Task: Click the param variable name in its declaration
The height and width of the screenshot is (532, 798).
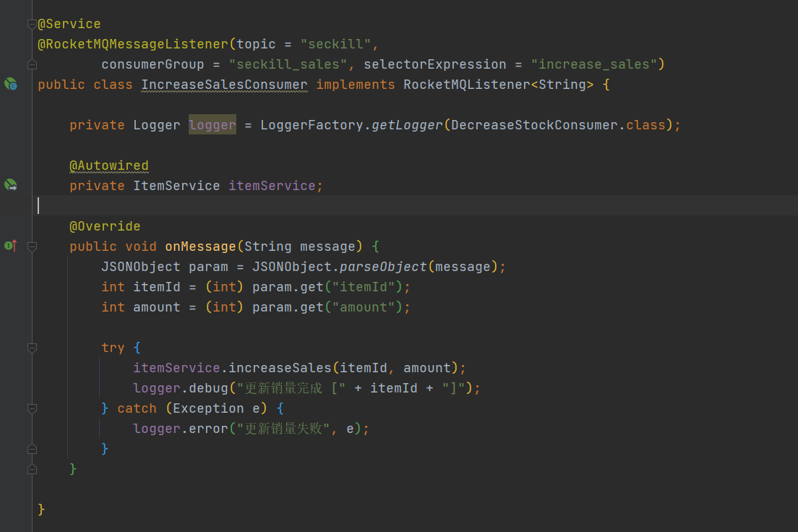Action: click(209, 267)
